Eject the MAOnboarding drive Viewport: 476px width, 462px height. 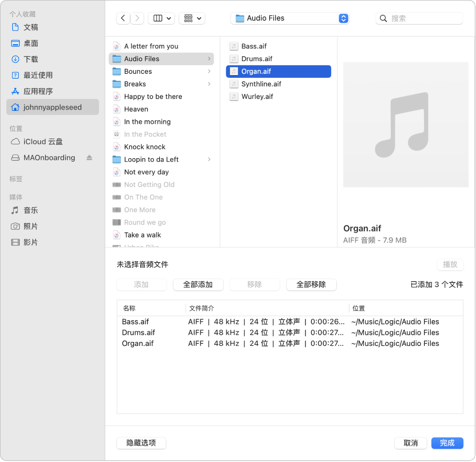89,158
